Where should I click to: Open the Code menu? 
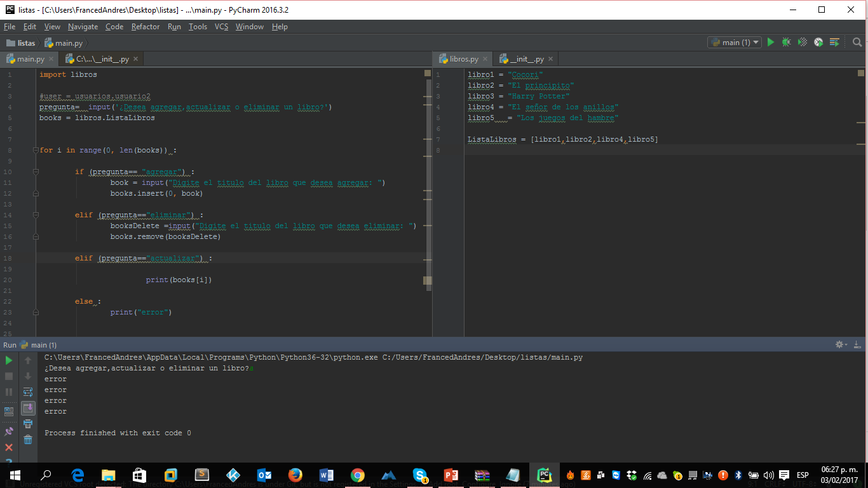click(x=114, y=27)
